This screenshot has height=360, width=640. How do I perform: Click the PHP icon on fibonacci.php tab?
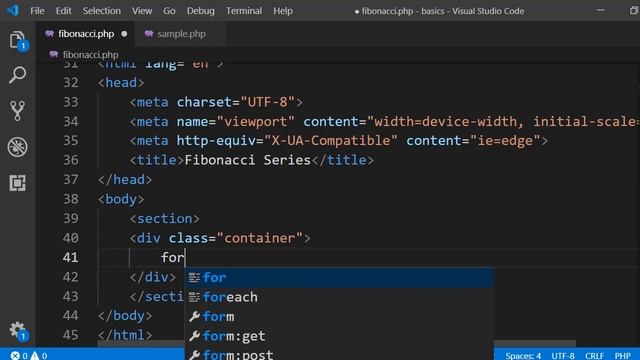[x=49, y=34]
